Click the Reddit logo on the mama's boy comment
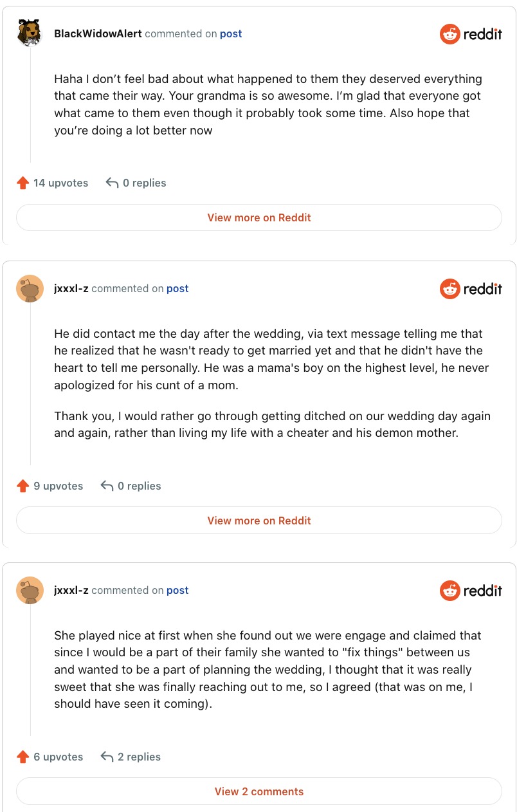The height and width of the screenshot is (812, 517). click(471, 289)
